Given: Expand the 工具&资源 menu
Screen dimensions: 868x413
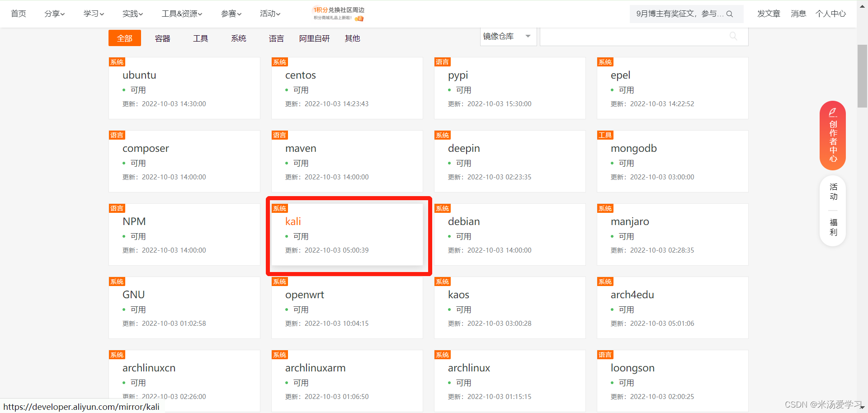Looking at the screenshot, I should pyautogui.click(x=182, y=14).
